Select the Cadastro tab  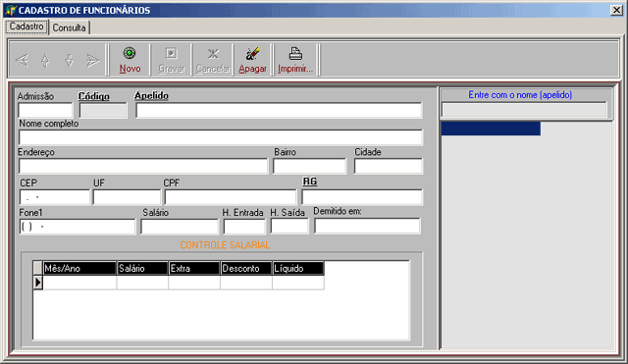(x=26, y=26)
